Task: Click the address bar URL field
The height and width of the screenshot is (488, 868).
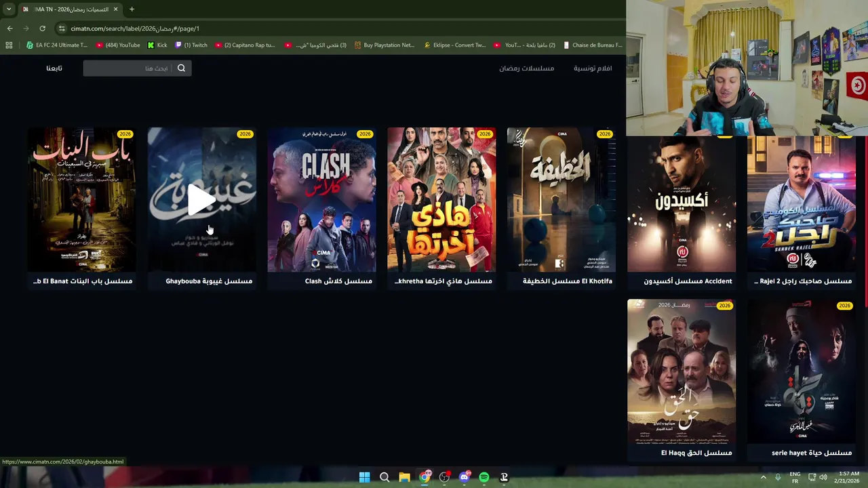Action: [339, 28]
